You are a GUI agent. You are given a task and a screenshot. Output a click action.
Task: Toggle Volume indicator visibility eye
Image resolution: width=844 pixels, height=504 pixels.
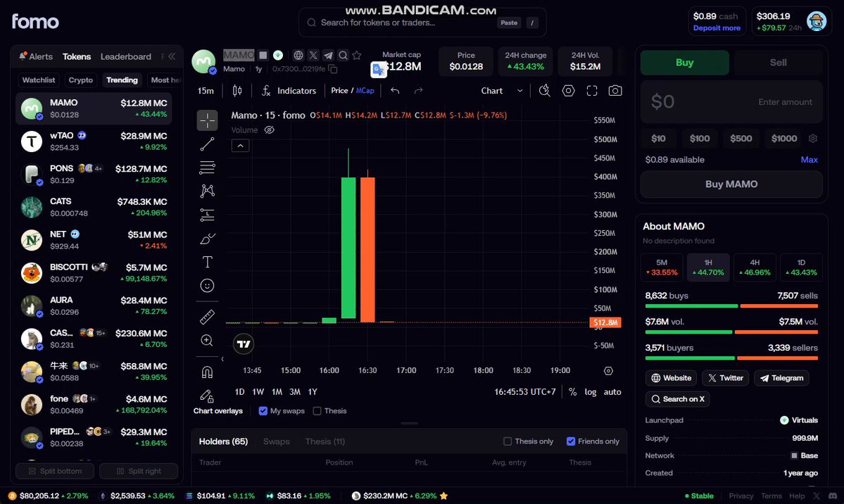tap(270, 130)
